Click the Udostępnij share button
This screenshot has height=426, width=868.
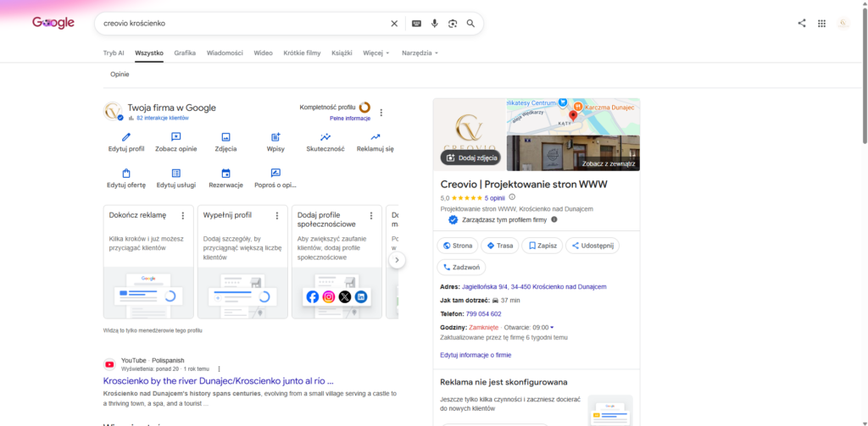click(593, 246)
